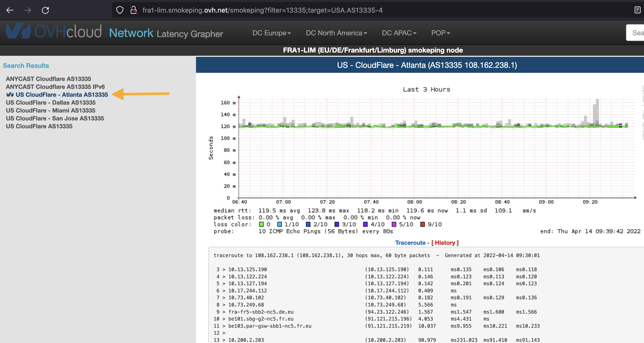Click the (94.23.122.246) IP in hop 9
Image resolution: width=644 pixels, height=343 pixels.
pyautogui.click(x=387, y=312)
